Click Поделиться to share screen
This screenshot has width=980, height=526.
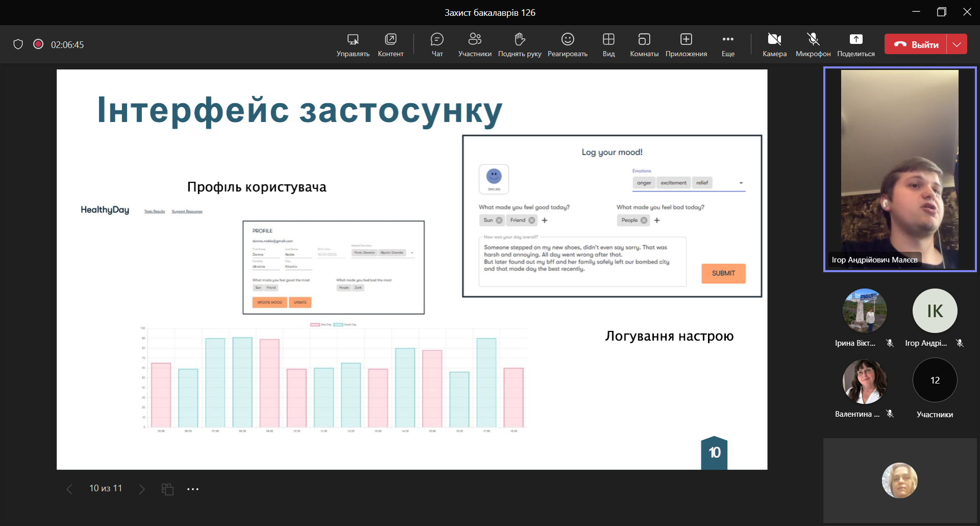(x=856, y=44)
